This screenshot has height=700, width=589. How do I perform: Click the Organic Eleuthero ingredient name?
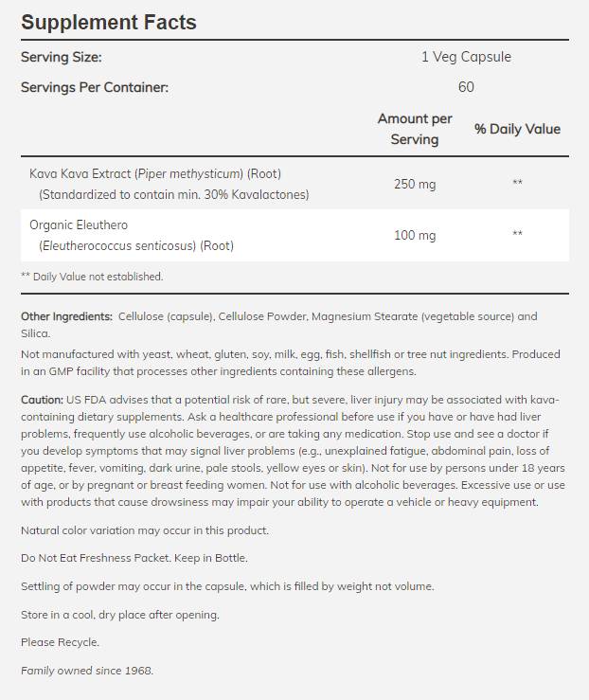79,224
